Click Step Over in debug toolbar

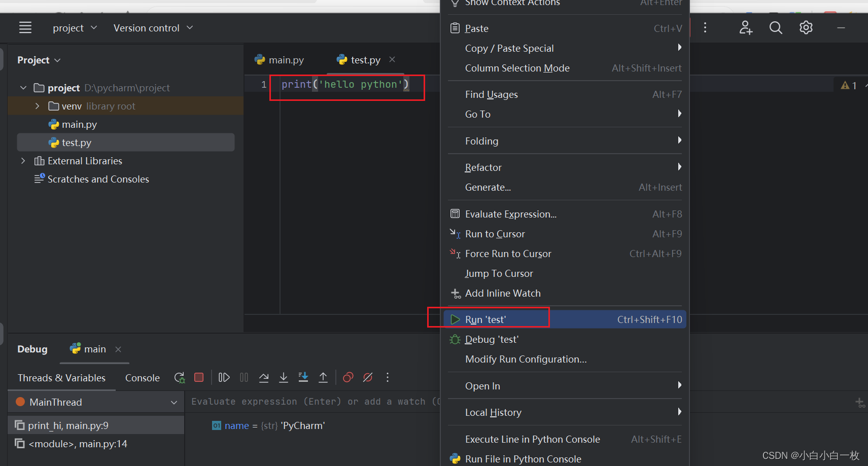264,377
